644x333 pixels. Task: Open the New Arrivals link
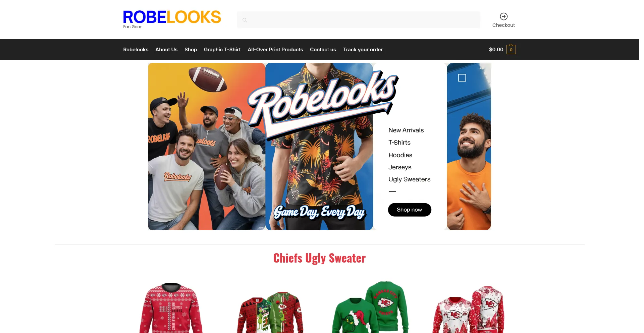click(406, 130)
